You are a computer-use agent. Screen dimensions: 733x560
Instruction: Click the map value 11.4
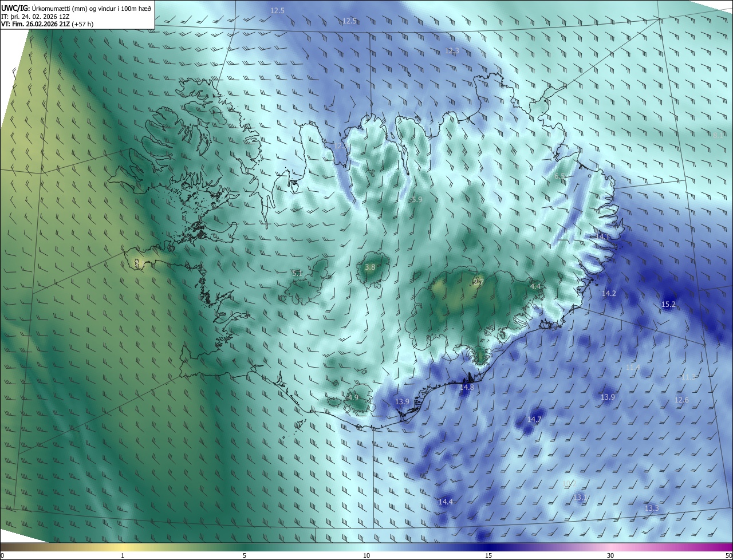click(633, 367)
